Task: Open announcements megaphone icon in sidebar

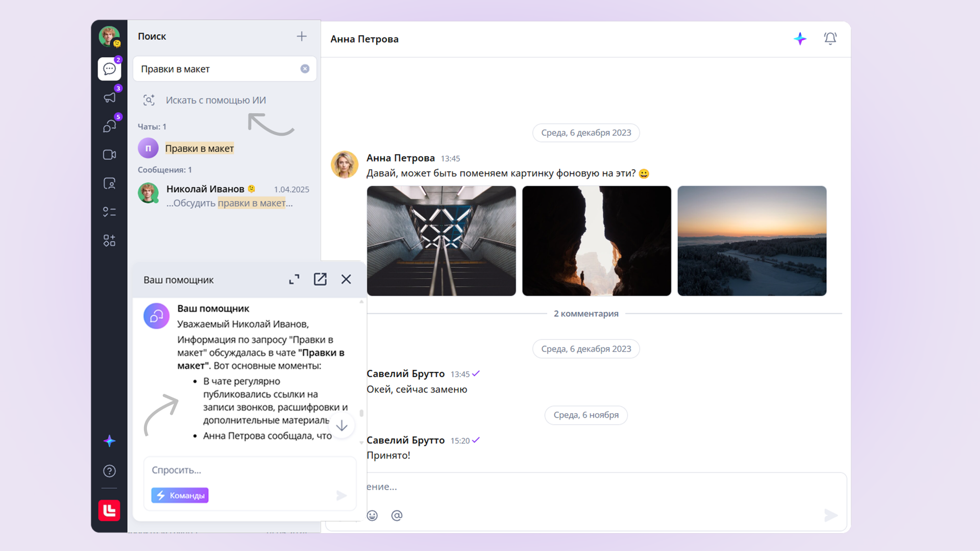Action: click(x=109, y=97)
